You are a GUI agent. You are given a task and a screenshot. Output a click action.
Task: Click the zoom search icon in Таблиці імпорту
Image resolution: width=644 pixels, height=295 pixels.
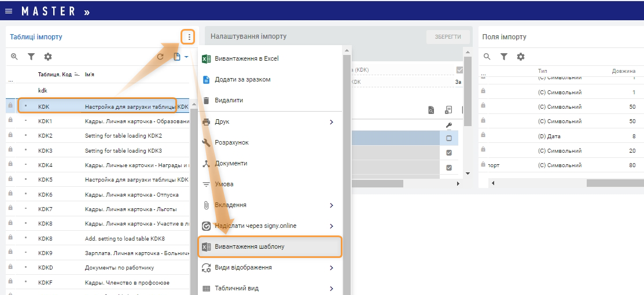[x=14, y=57]
